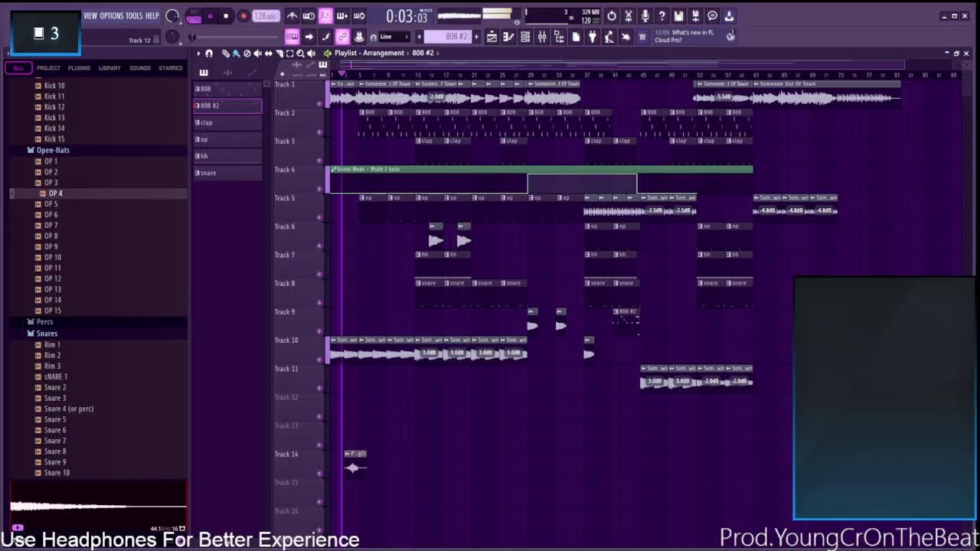Select Snare 4 (or perc) sample
This screenshot has height=551, width=980.
69,409
